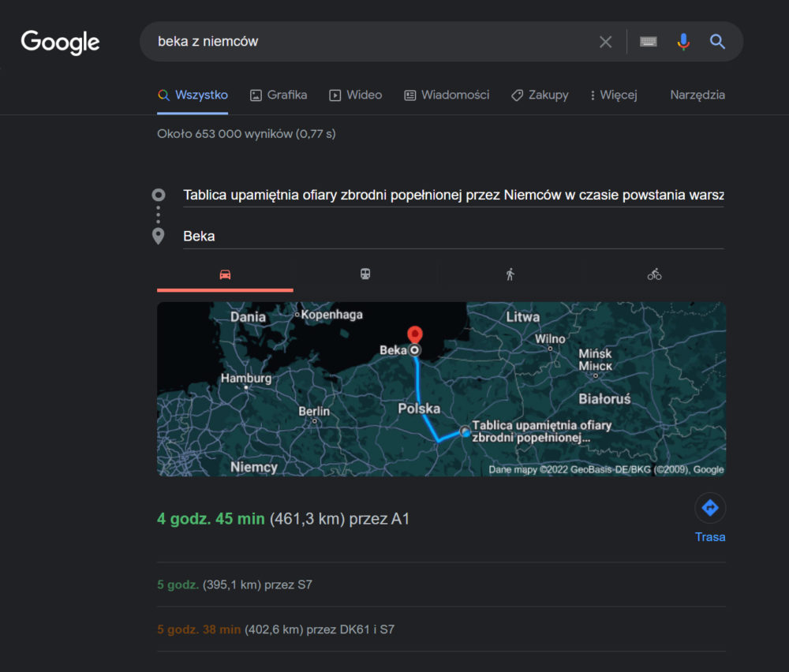Click the destination pin icon beside Beka field
Viewport: 789px width, 672px height.
pos(158,236)
